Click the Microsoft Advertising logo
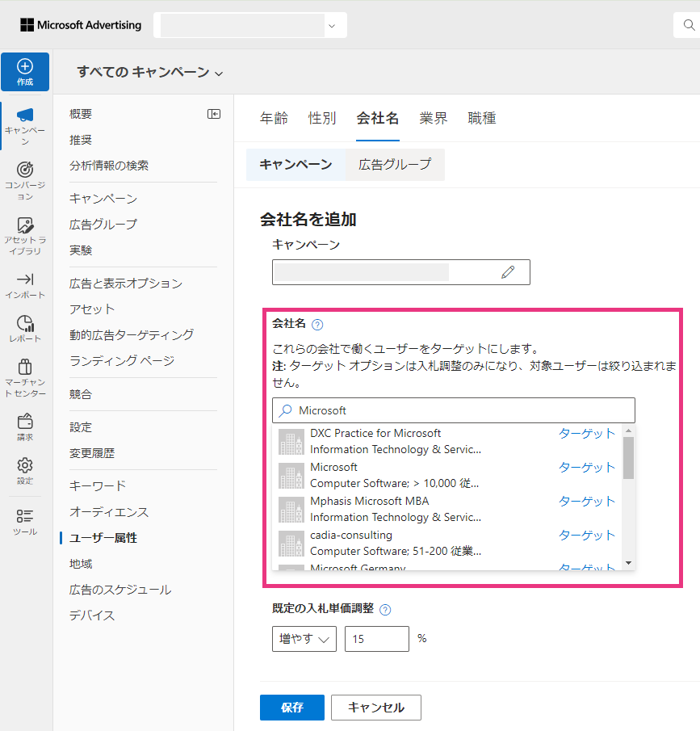Image resolution: width=700 pixels, height=731 pixels. click(x=81, y=25)
